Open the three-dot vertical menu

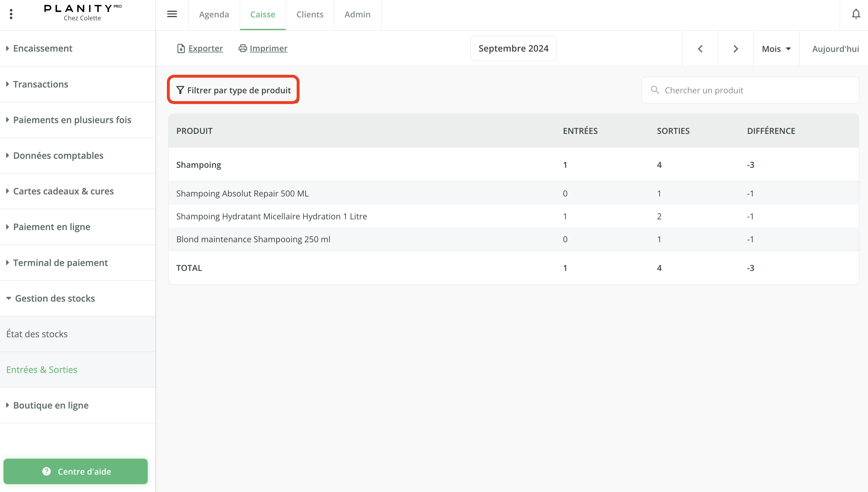tap(11, 14)
